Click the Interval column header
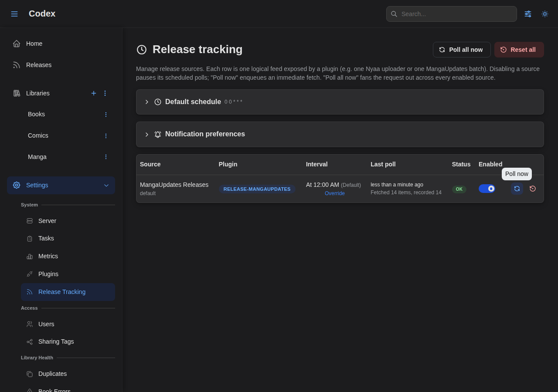This screenshot has width=558, height=392. 317,164
